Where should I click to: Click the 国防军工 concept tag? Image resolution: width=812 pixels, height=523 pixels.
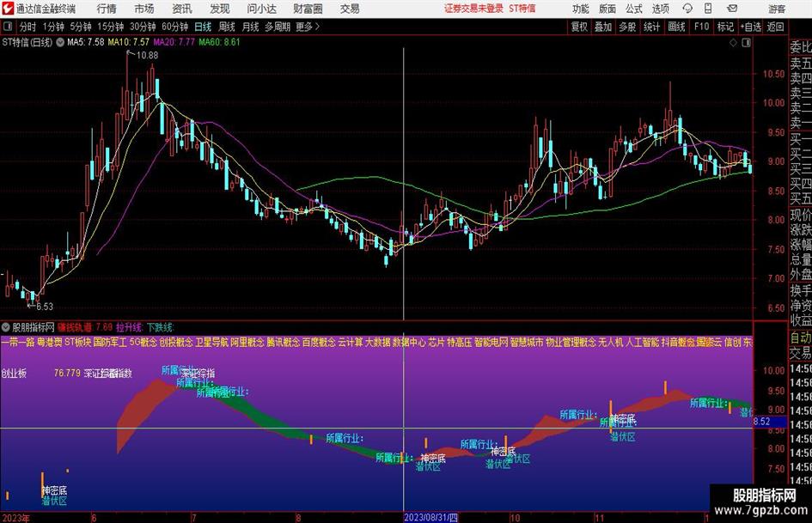[110, 343]
